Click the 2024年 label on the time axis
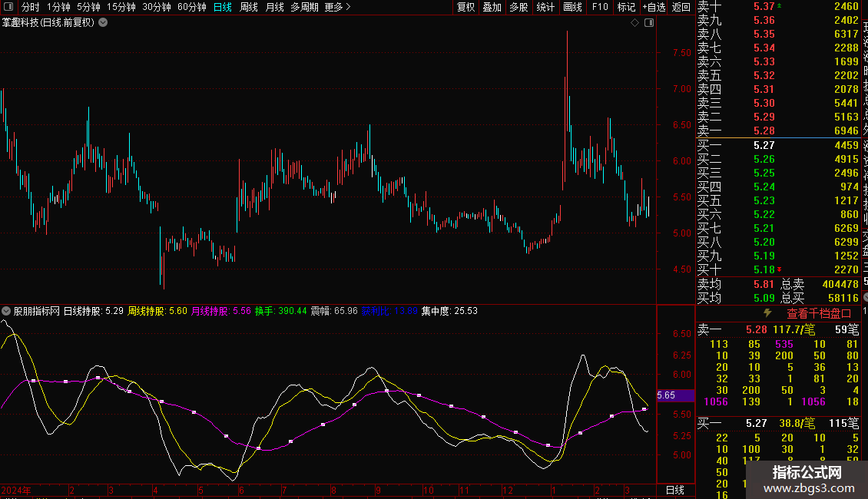The image size is (868, 499). (16, 490)
